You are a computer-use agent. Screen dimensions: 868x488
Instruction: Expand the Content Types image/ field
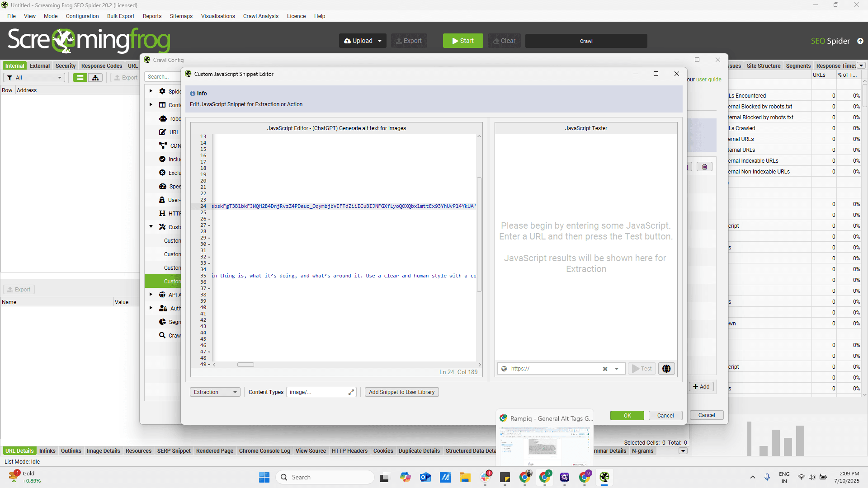[351, 392]
